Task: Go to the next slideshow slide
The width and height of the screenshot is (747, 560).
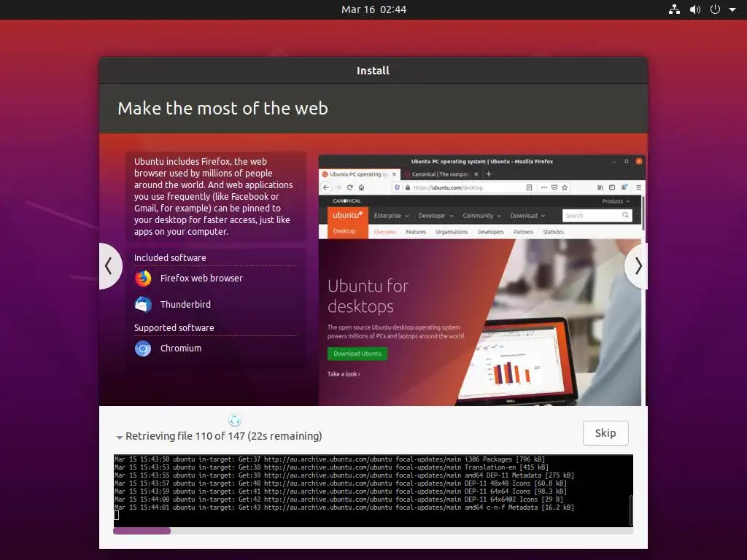Action: pos(637,265)
